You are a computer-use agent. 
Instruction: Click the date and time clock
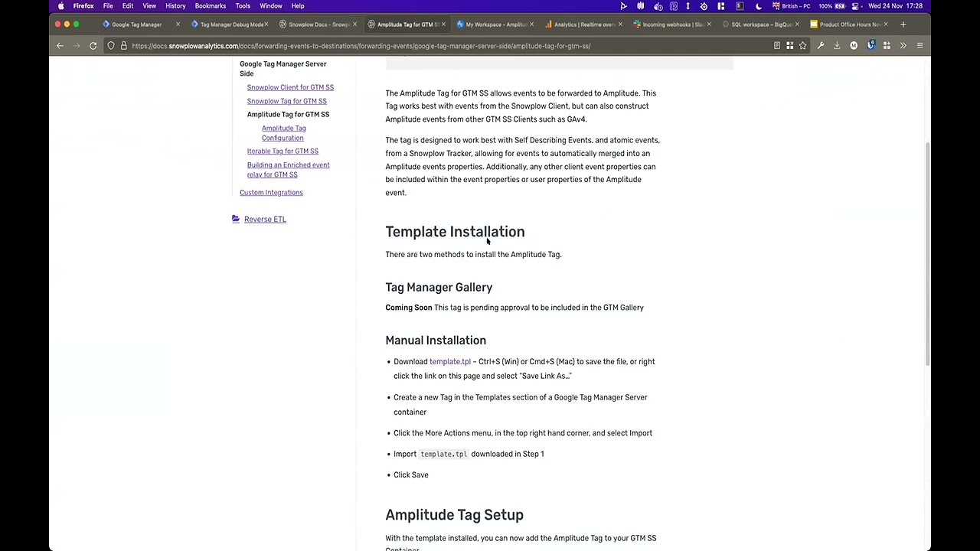click(x=896, y=6)
